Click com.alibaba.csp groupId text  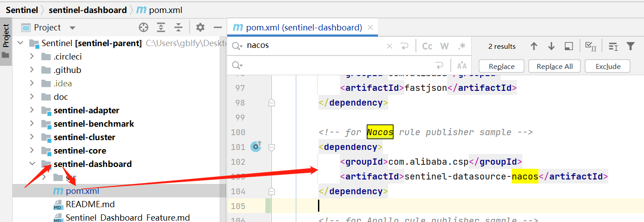(429, 162)
